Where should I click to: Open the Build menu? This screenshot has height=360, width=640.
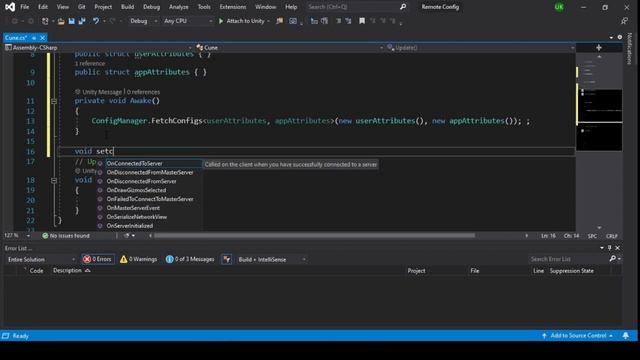tap(127, 7)
